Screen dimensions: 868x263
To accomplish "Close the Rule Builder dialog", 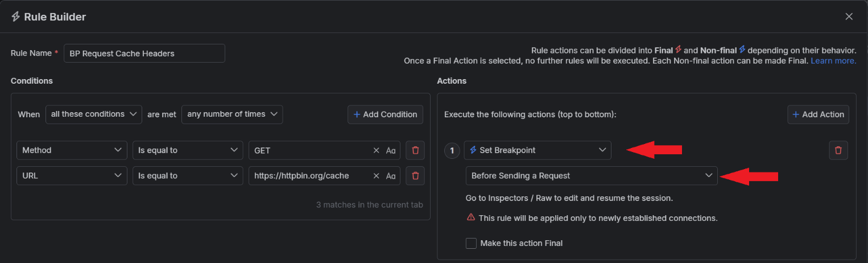I will 849,17.
